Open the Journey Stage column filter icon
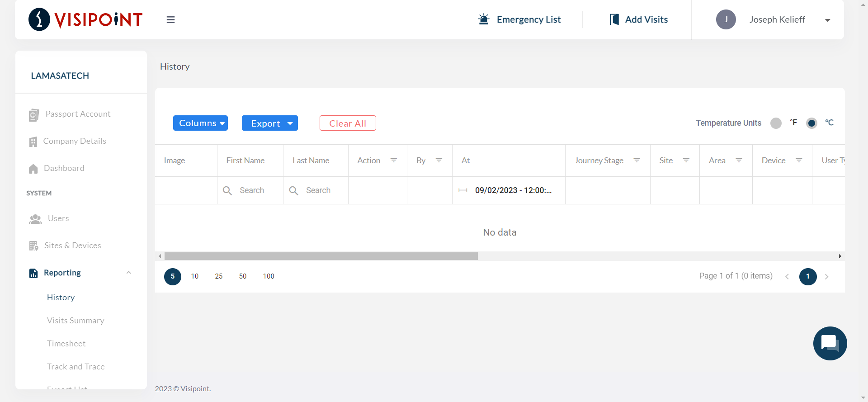 point(637,161)
